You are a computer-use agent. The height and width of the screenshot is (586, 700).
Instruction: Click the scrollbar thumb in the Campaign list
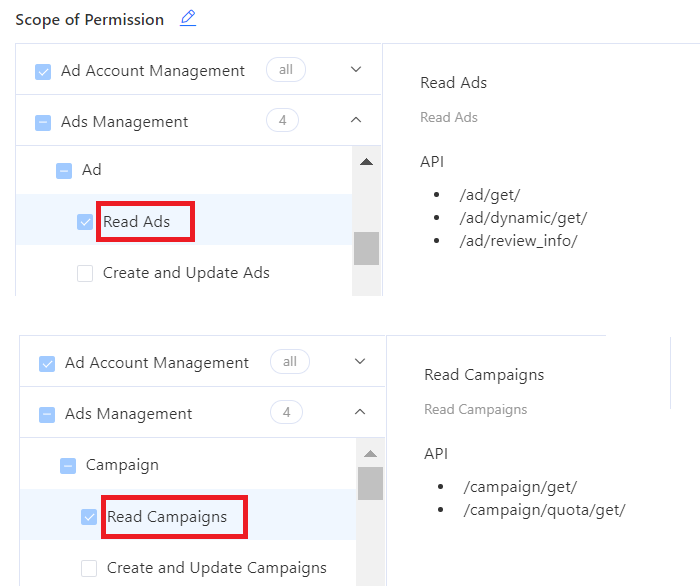point(370,483)
